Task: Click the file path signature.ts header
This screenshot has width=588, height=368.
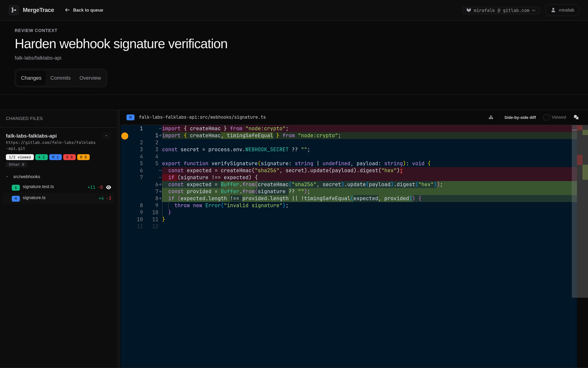Action: pyautogui.click(x=202, y=117)
